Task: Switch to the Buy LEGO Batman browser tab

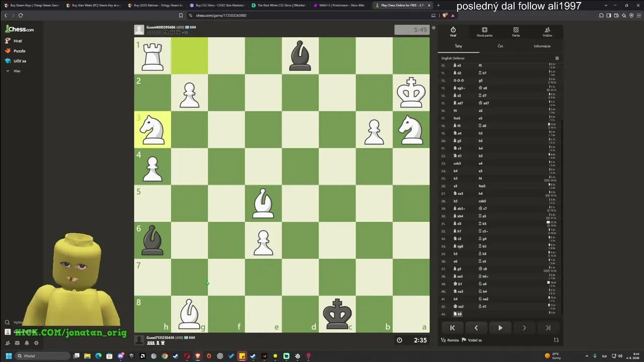Action: 155,5
